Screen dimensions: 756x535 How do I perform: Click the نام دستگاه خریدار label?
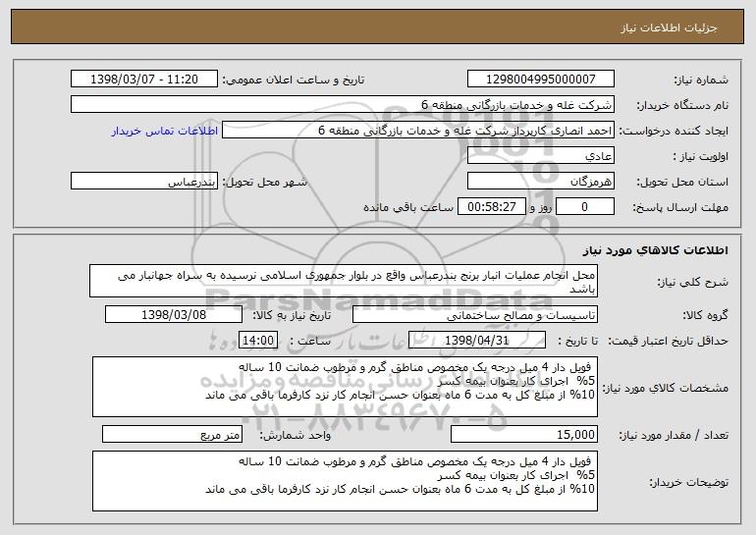682,106
